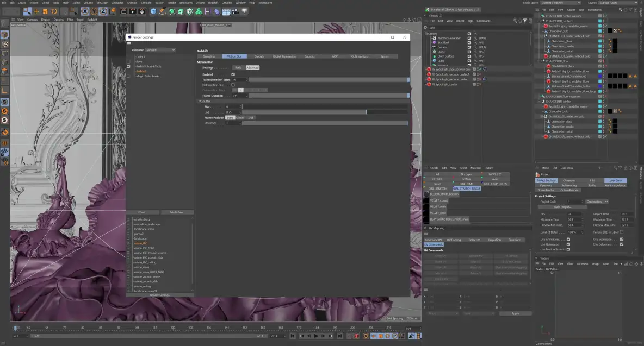Click the FPS value field
The width and height of the screenshot is (644, 346).
click(574, 214)
